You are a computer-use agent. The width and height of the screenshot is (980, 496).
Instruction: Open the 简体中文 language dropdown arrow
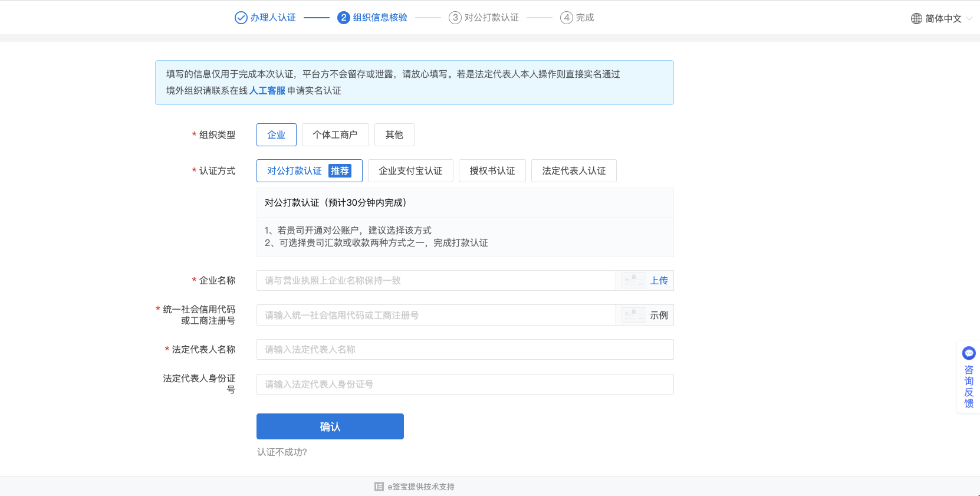(969, 18)
